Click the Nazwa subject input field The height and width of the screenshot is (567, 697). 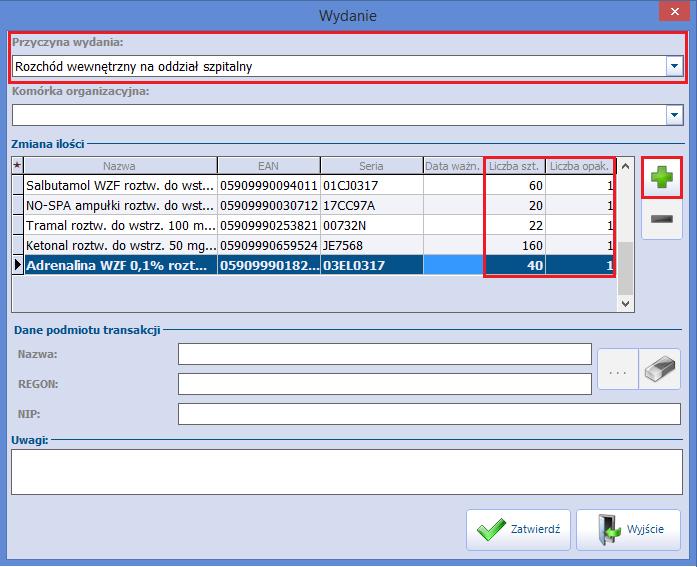point(385,354)
